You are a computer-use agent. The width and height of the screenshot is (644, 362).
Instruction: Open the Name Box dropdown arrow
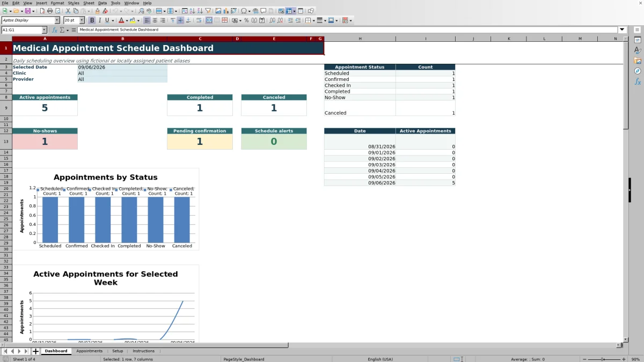[44, 29]
